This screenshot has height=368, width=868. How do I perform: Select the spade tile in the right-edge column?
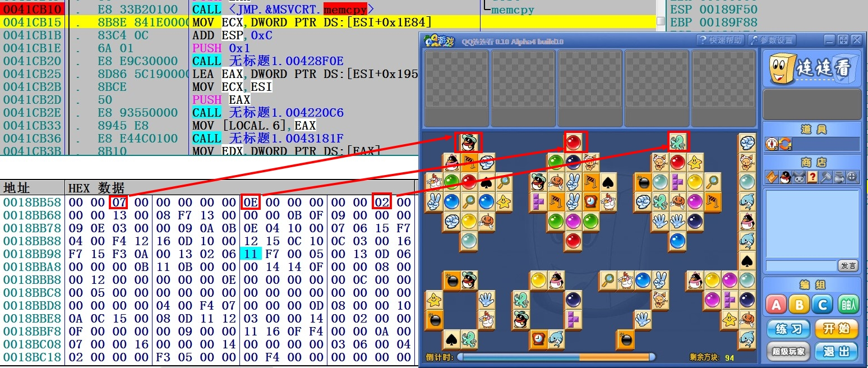(x=746, y=260)
